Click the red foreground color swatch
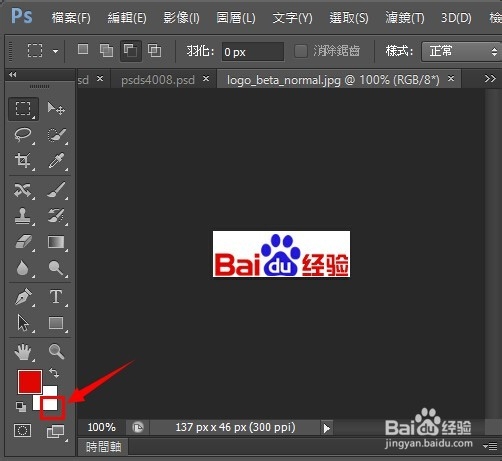 [30, 382]
